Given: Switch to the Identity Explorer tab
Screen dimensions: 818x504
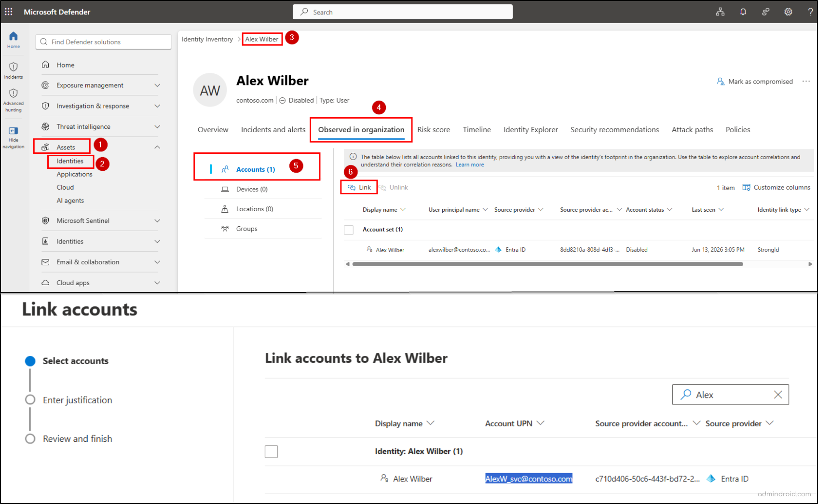Looking at the screenshot, I should point(531,130).
